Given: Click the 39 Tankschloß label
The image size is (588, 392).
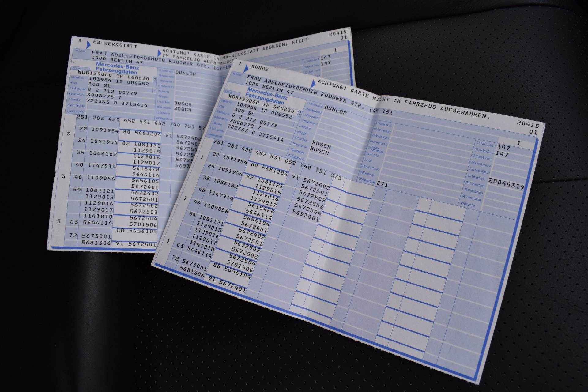Looking at the screenshot, I should (x=471, y=197).
